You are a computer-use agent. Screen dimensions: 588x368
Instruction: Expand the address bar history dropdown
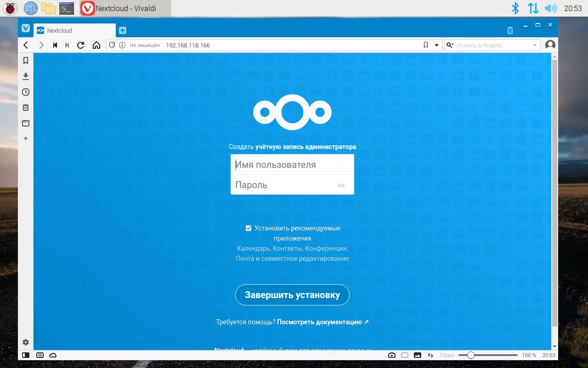436,45
